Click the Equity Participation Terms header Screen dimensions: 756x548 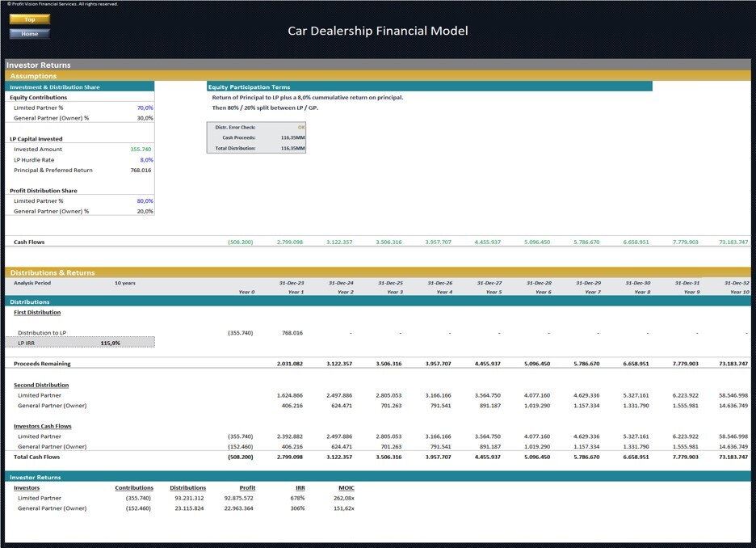tap(249, 87)
